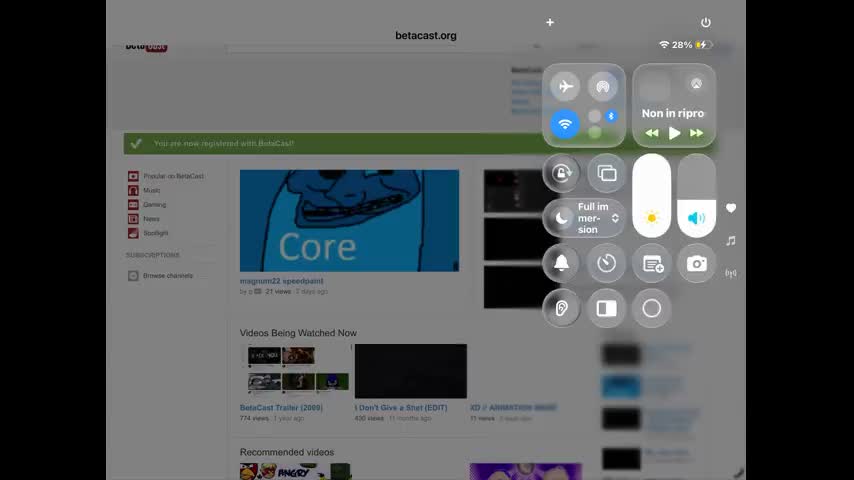Select the Spotlight sidebar icon
Viewport: 854px width, 480px height.
(x=133, y=233)
